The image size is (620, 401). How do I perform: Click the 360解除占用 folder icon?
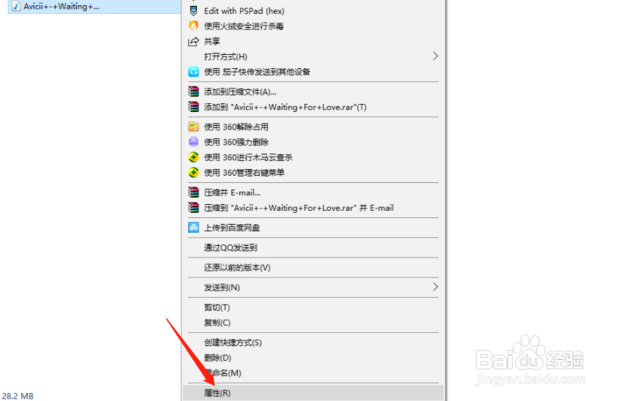[193, 127]
